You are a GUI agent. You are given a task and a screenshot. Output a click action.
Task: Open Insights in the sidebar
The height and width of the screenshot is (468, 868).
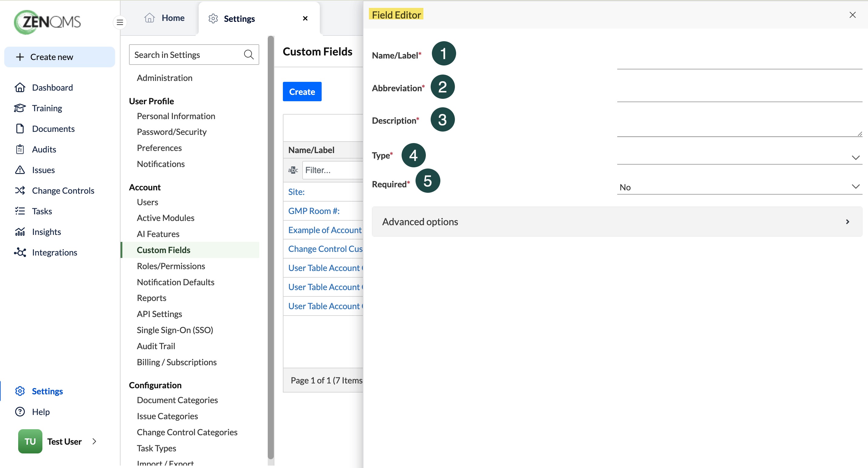click(47, 232)
